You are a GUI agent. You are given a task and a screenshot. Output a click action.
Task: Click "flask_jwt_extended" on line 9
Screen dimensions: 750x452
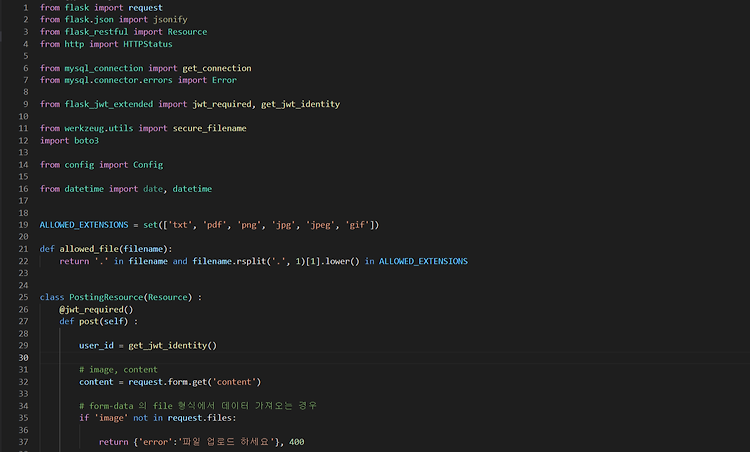109,104
